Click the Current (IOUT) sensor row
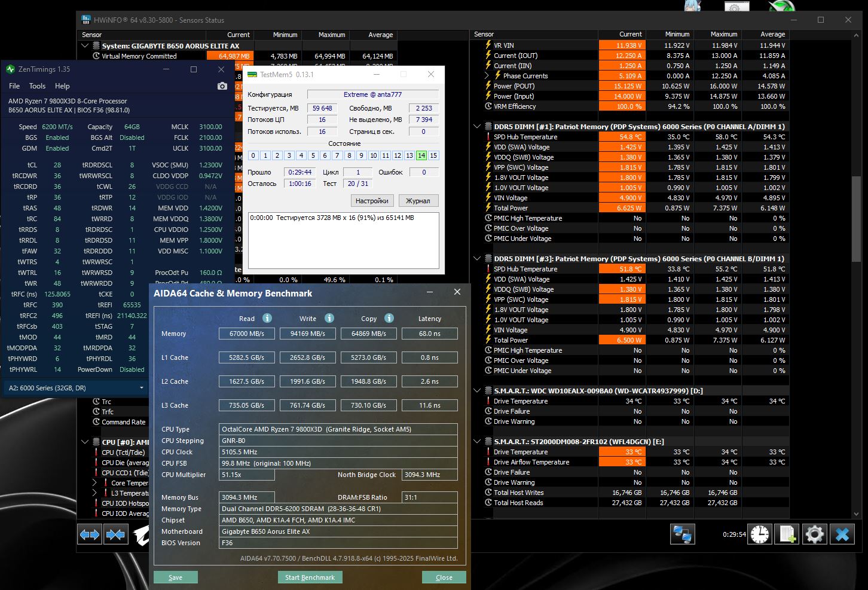The height and width of the screenshot is (590, 868). (634, 56)
